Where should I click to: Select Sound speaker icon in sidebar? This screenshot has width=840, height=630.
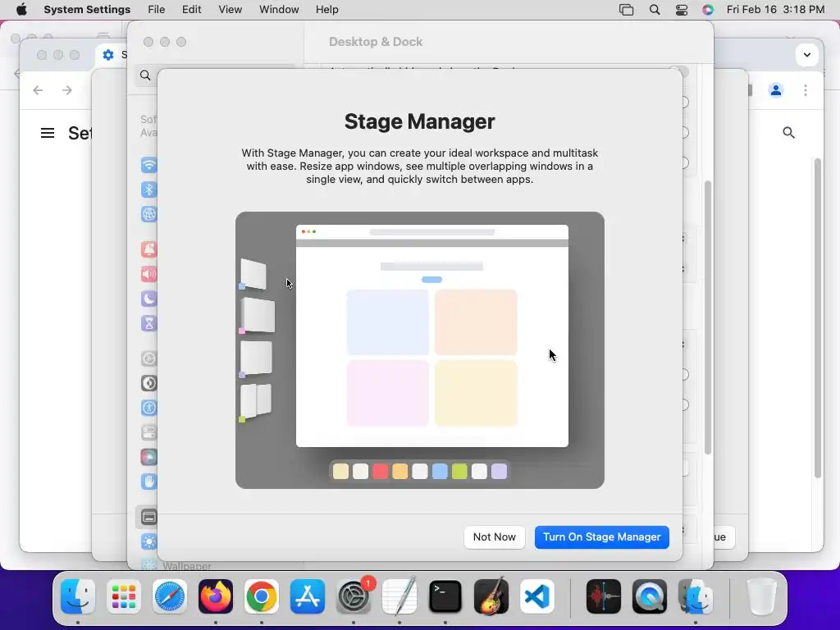tap(149, 274)
